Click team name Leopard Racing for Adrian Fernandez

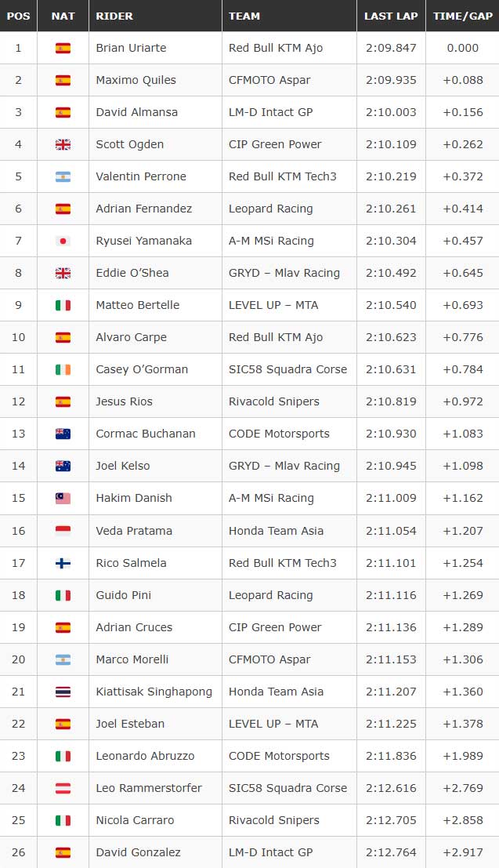pyautogui.click(x=270, y=209)
